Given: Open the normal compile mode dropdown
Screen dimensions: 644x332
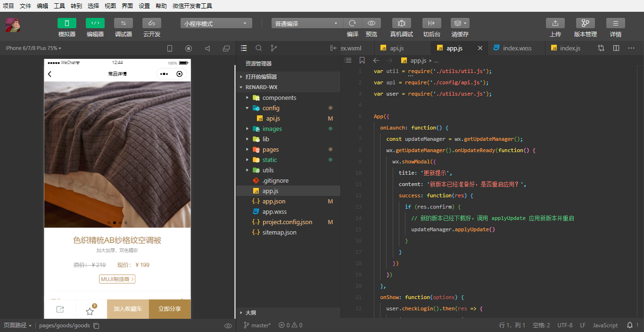Looking at the screenshot, I should (307, 23).
